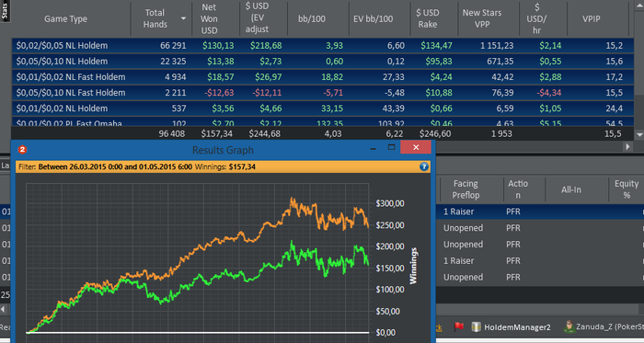Click the left scroll arrow in hands panel
This screenshot has height=343, width=644.
(x=4, y=309)
